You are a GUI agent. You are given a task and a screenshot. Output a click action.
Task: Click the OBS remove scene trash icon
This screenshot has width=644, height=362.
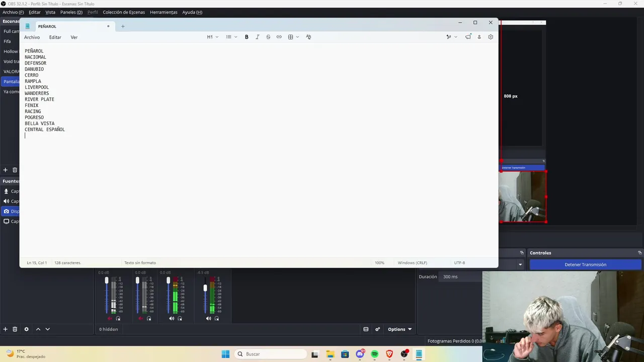pos(15,170)
